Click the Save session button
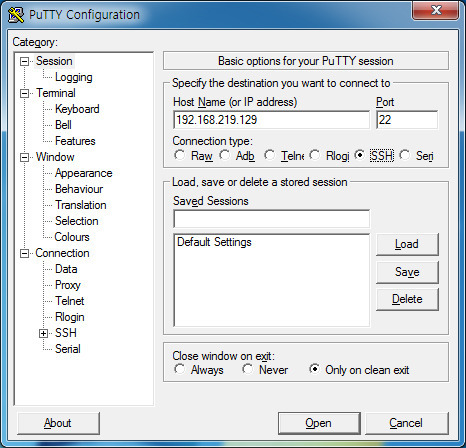The height and width of the screenshot is (448, 466). pyautogui.click(x=407, y=272)
